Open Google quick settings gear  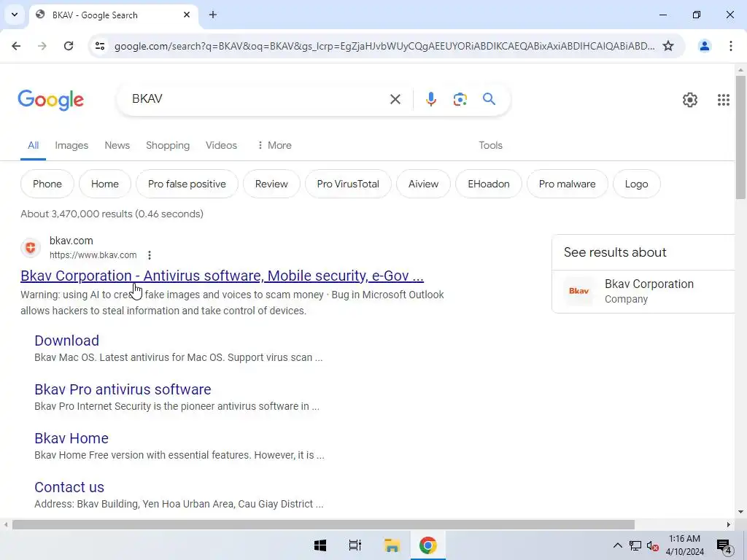tap(690, 99)
